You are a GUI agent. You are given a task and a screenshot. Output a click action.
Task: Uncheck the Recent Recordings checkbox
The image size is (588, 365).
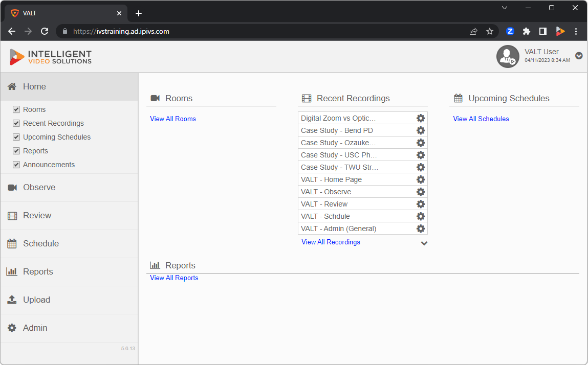pyautogui.click(x=16, y=123)
